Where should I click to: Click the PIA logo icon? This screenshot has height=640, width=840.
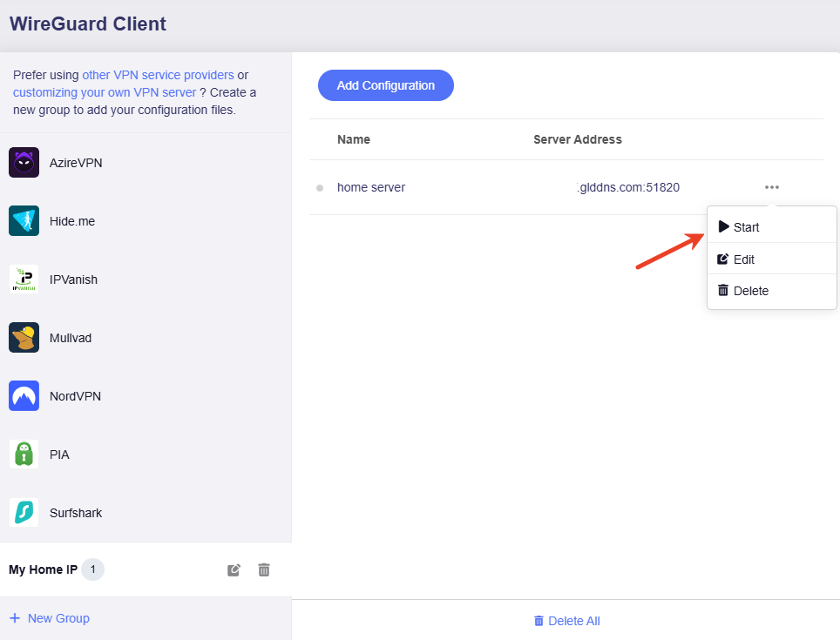(x=24, y=454)
